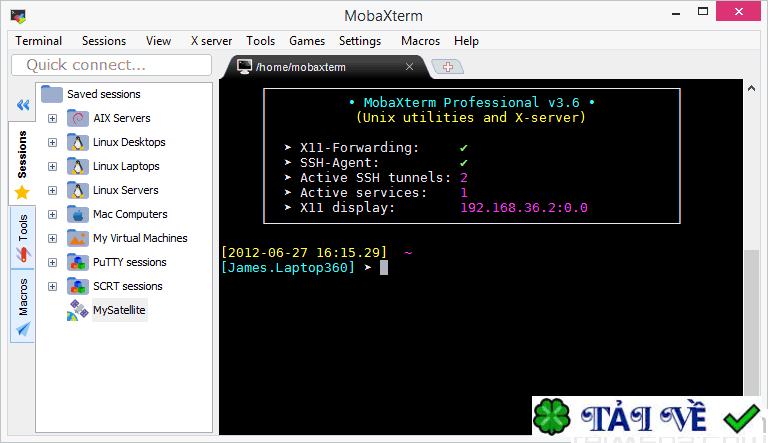768x443 pixels.
Task: Click the Mac Computers apple icon
Action: pyautogui.click(x=77, y=214)
